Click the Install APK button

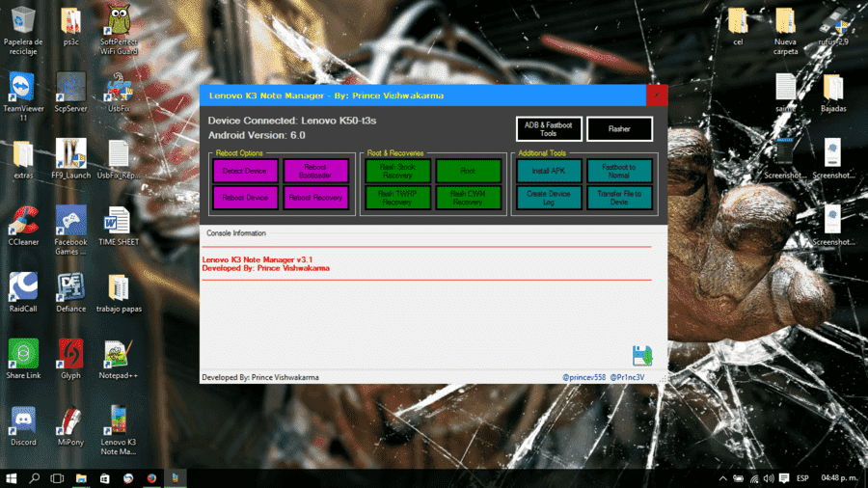(x=549, y=171)
